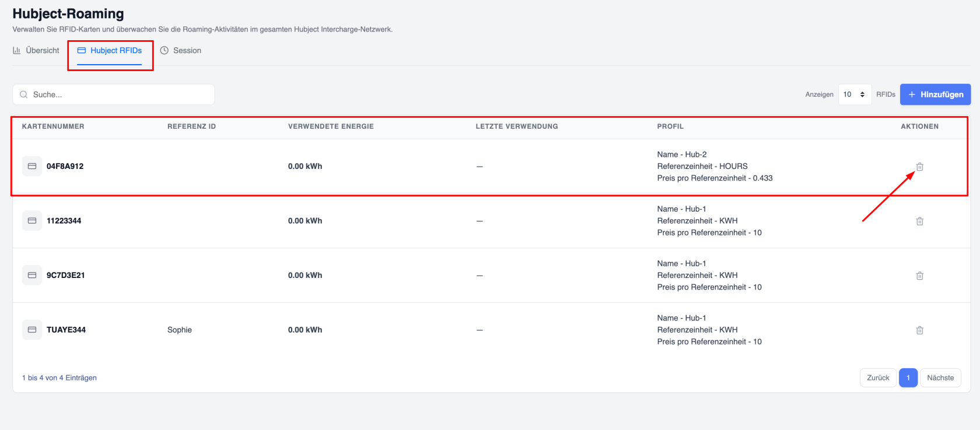Switch to the Session tab

(x=181, y=51)
